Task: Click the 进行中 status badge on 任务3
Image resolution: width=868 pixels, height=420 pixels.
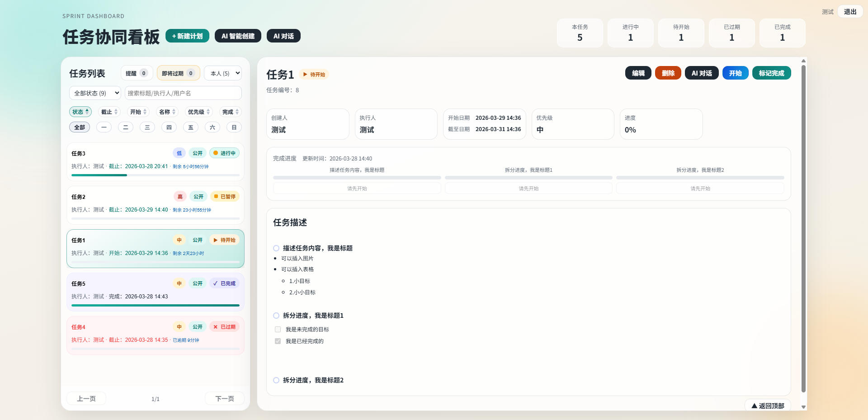Action: click(x=224, y=153)
